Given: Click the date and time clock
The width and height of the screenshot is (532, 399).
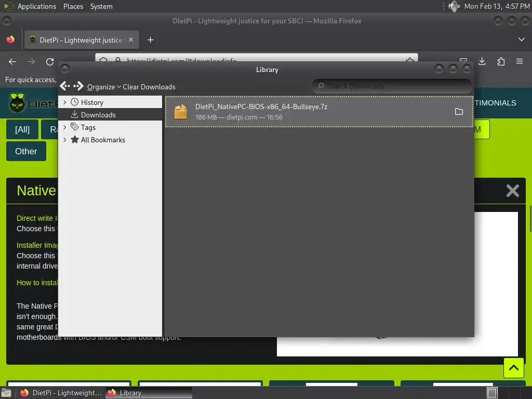Looking at the screenshot, I should coord(497,6).
